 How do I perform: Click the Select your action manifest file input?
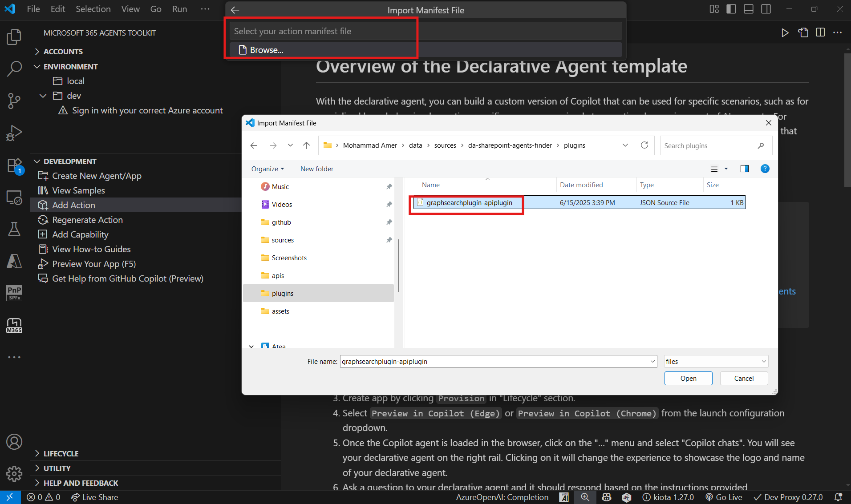point(425,31)
